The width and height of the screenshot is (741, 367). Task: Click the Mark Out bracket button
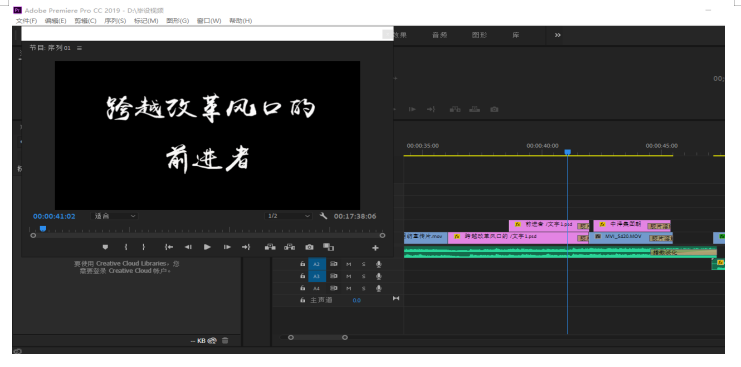pyautogui.click(x=144, y=247)
